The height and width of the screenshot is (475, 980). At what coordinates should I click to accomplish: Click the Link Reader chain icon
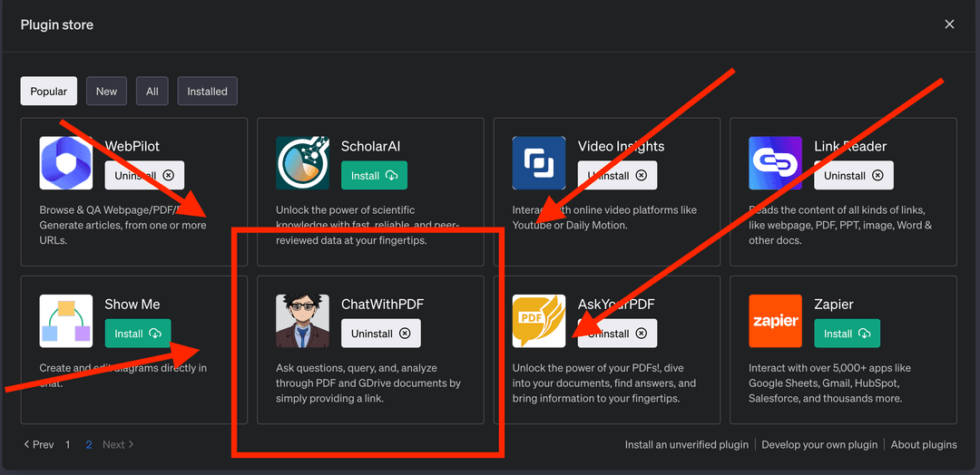776,163
